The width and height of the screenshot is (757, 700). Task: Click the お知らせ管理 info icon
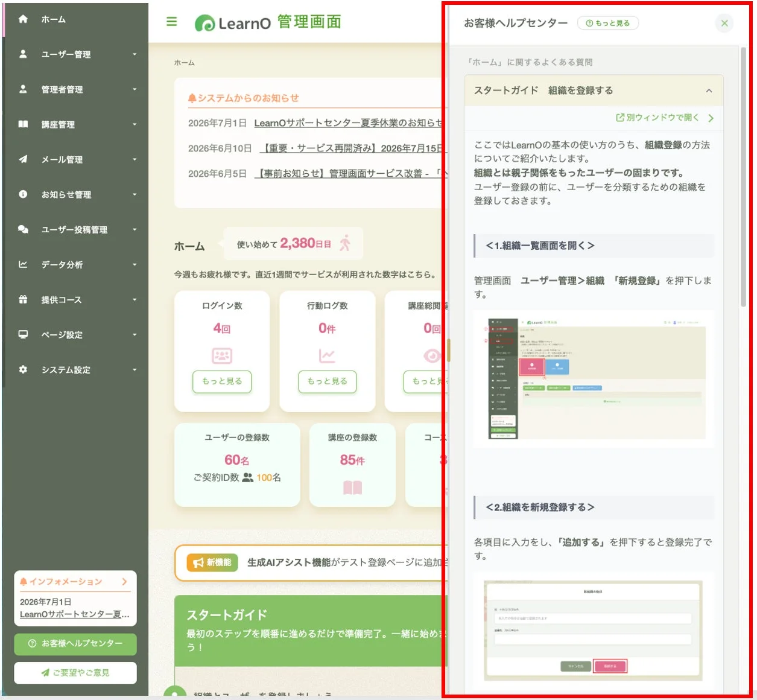click(x=23, y=194)
